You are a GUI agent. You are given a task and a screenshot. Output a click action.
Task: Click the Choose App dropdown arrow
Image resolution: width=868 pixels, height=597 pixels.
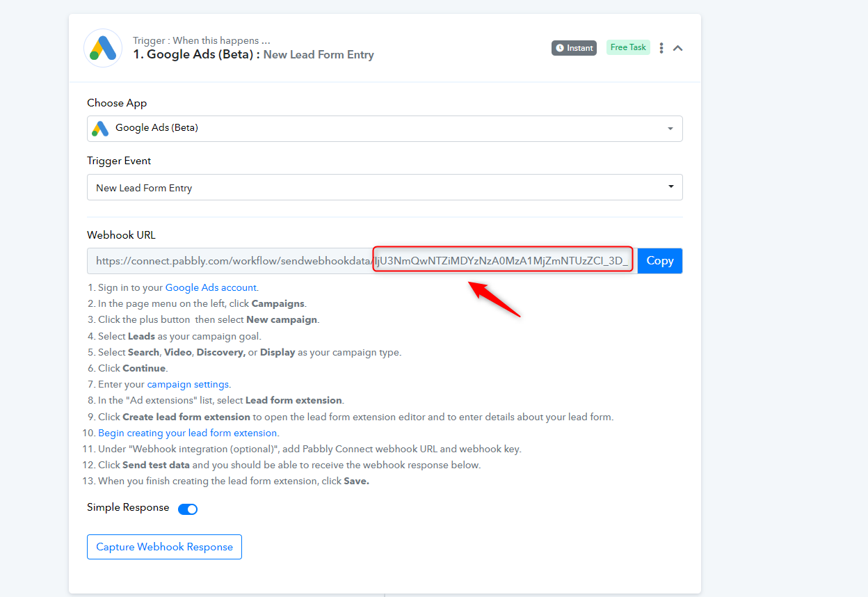[670, 129]
